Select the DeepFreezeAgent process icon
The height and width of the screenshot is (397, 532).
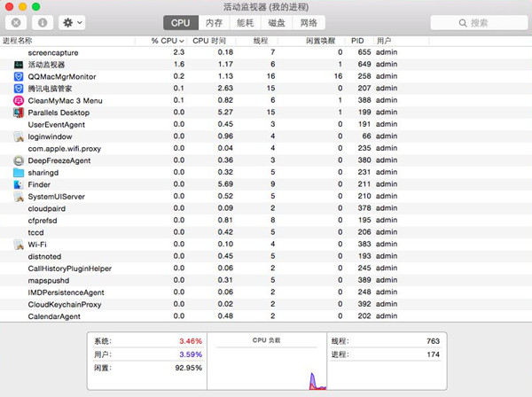click(20, 160)
